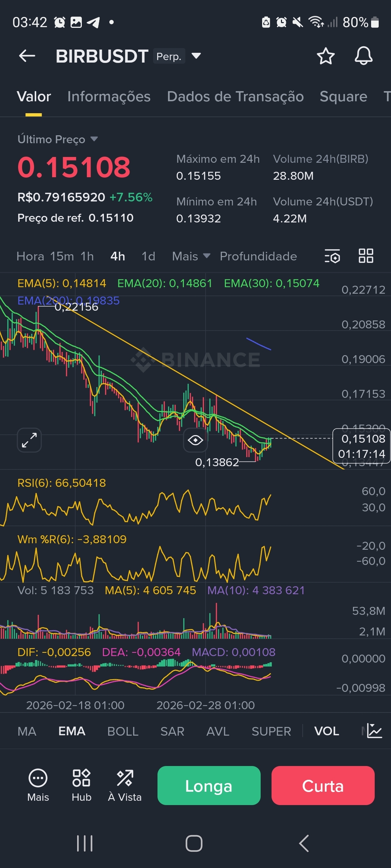
Task: Add BIRBUSDT to favorites with star icon
Action: (325, 56)
